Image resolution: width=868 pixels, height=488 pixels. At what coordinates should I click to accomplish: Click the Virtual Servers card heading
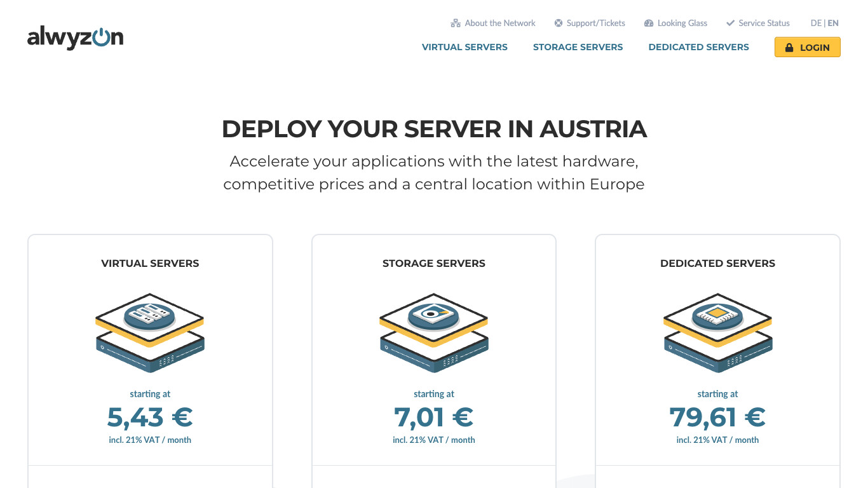click(x=150, y=263)
